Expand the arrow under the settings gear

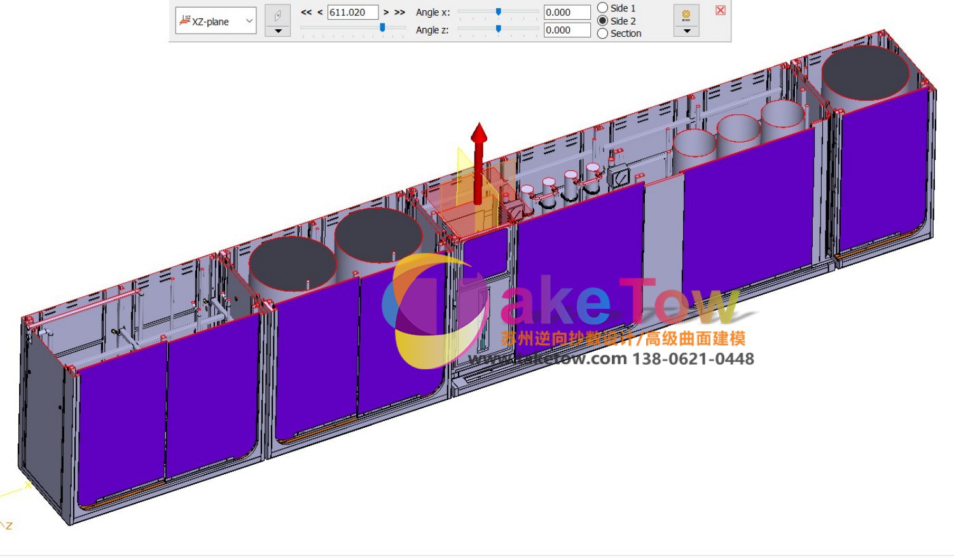(x=686, y=31)
